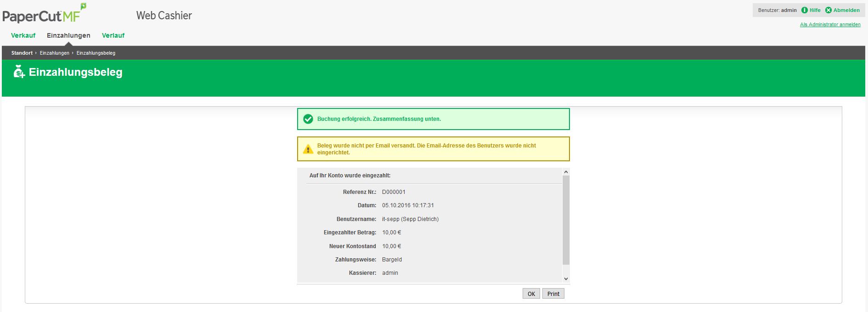868x312 pixels.
Task: Click the reference number D000001
Action: coord(394,192)
